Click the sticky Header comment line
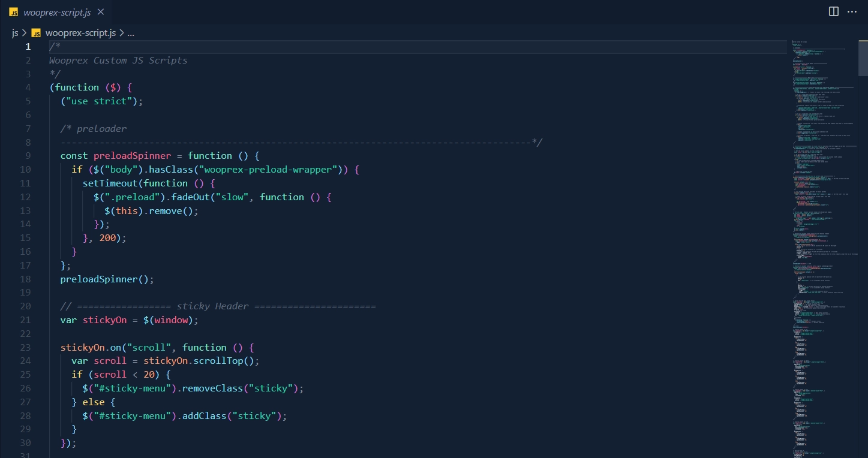868x458 pixels. 218,306
